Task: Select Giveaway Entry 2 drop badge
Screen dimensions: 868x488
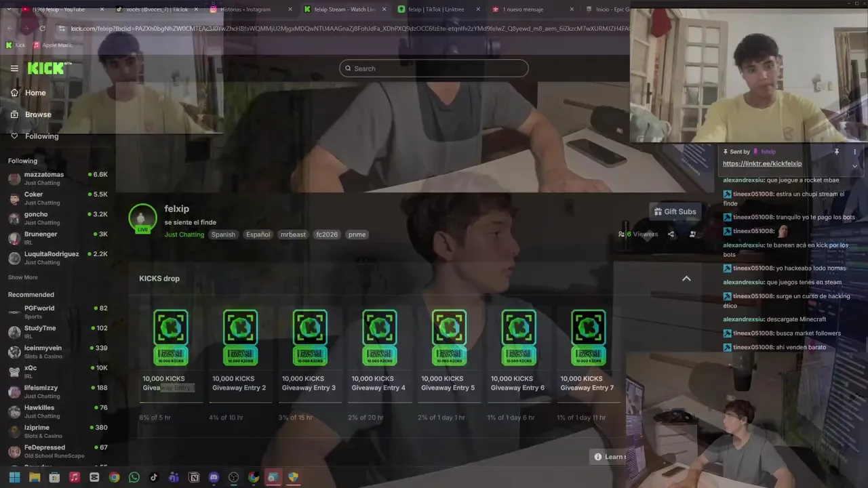Action: 240,338
